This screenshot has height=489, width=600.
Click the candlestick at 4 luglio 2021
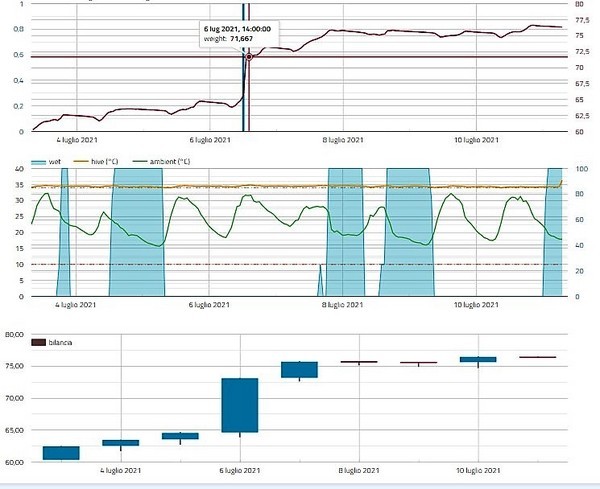coord(121,442)
